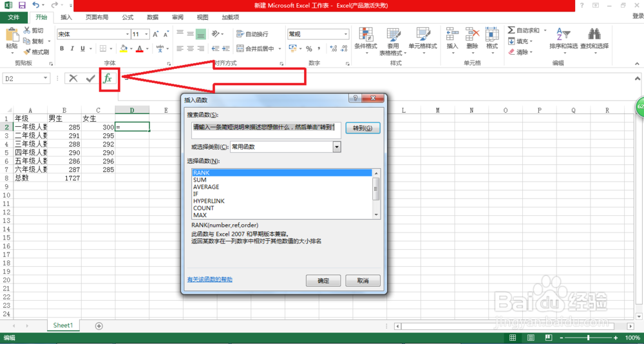Align text left in cell
Viewport: 644px width, 344px height.
click(180, 48)
